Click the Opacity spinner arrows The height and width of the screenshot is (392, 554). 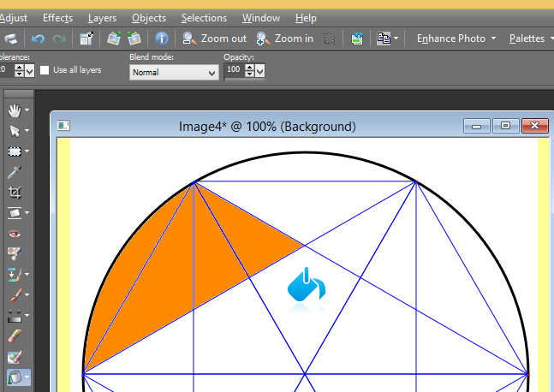pyautogui.click(x=249, y=70)
